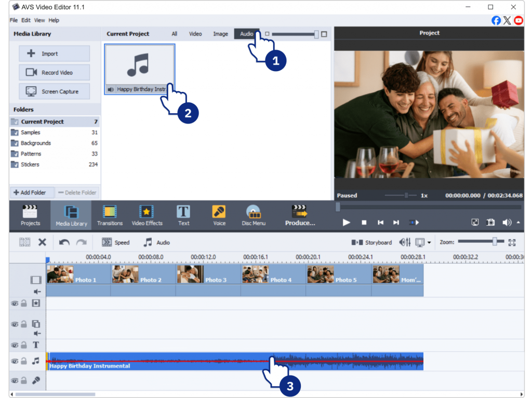Filter media by Audio tab
Image resolution: width=532 pixels, height=398 pixels.
pyautogui.click(x=247, y=34)
